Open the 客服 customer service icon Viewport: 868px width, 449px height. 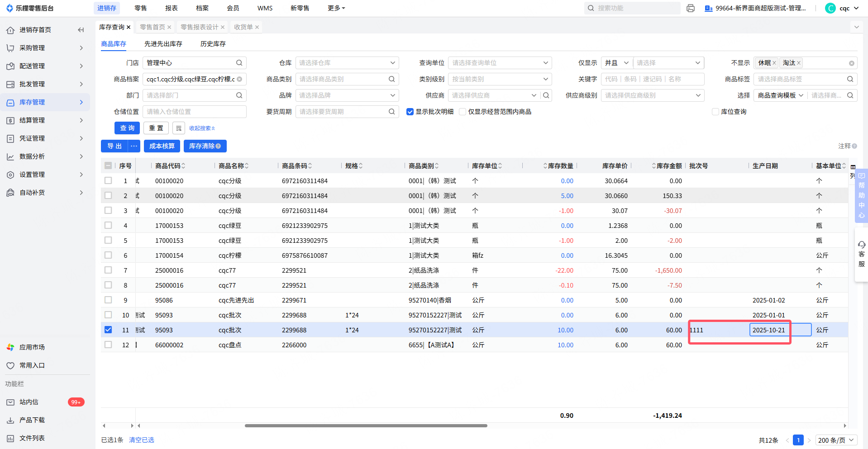861,254
